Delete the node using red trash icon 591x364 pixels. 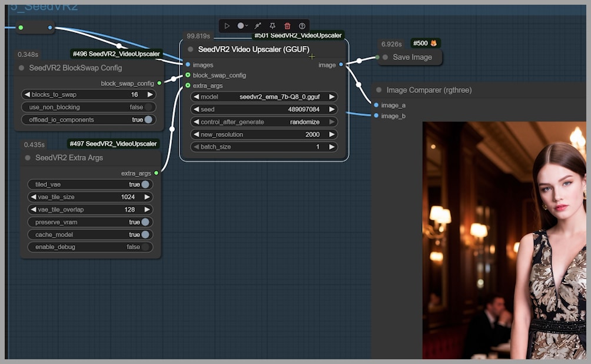click(287, 26)
